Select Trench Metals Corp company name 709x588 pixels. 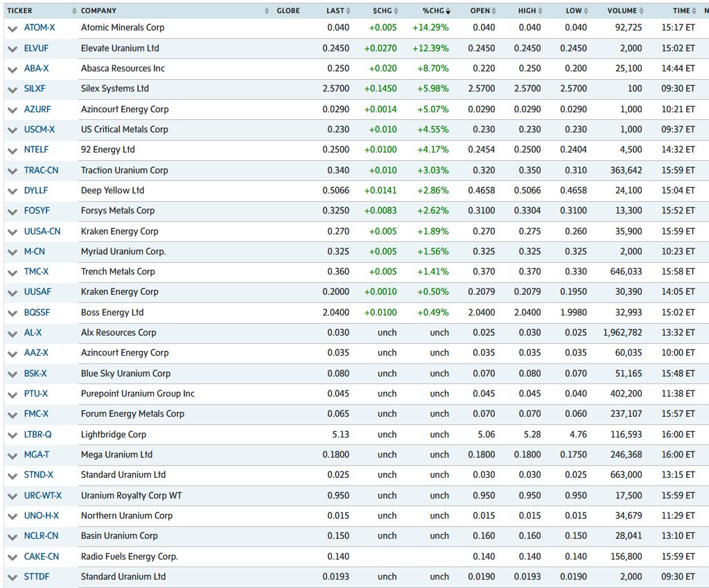point(118,272)
